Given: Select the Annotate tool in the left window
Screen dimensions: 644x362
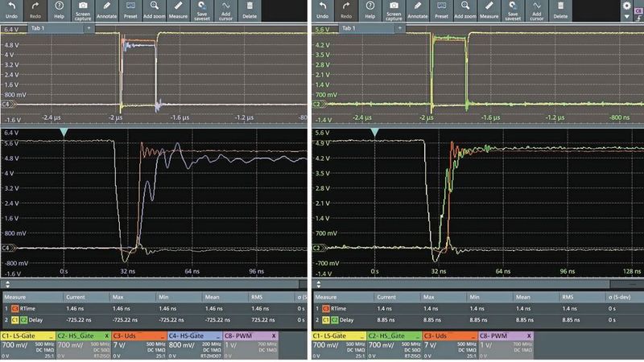Looking at the screenshot, I should [107, 10].
